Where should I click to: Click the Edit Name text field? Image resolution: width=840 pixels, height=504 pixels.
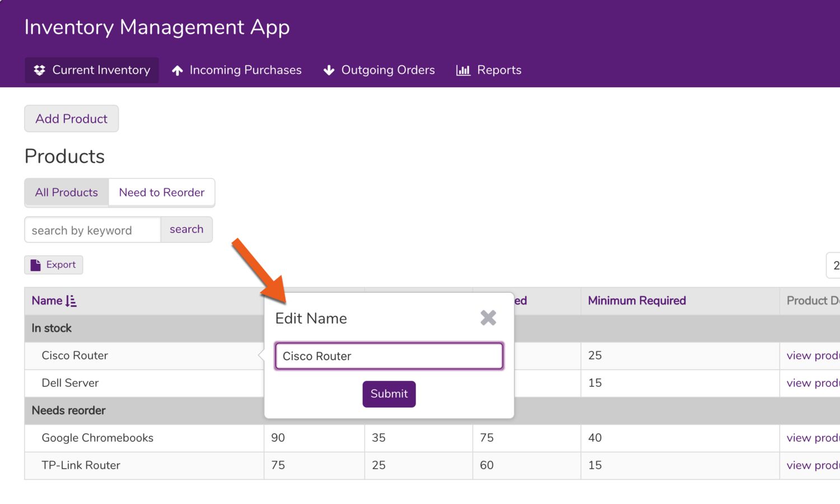click(389, 356)
